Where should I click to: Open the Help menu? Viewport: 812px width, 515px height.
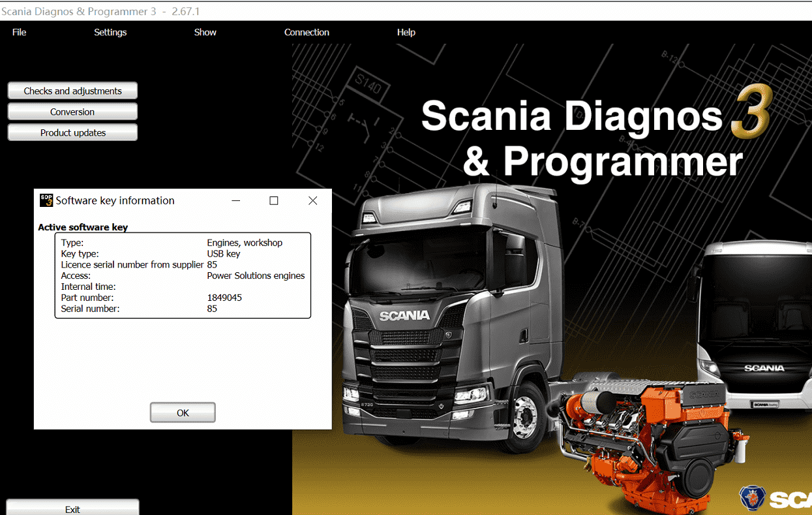406,32
